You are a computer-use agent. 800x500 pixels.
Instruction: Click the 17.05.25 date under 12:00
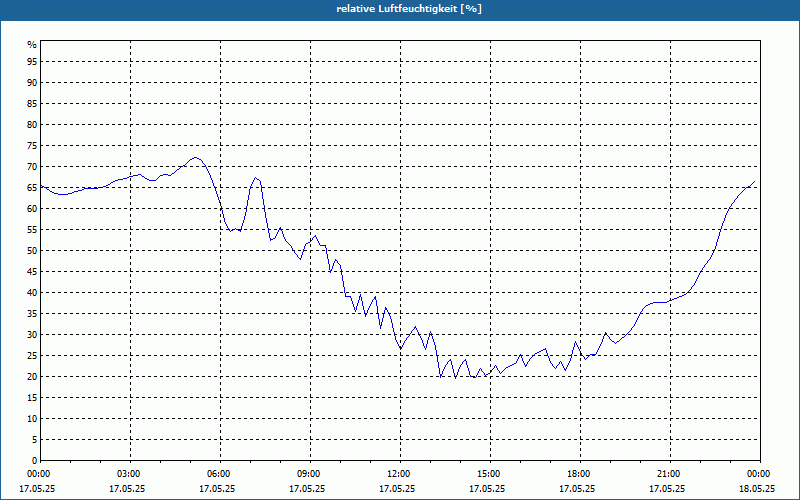click(397, 489)
